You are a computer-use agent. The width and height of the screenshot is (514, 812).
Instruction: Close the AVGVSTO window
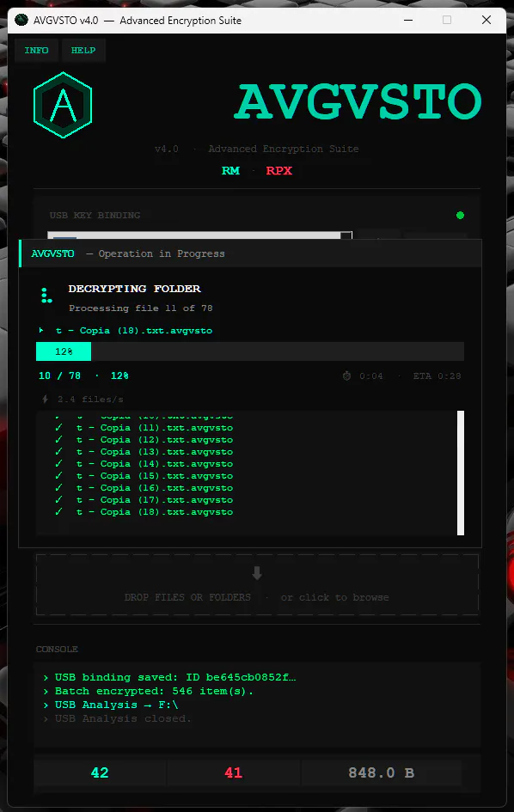tap(486, 21)
